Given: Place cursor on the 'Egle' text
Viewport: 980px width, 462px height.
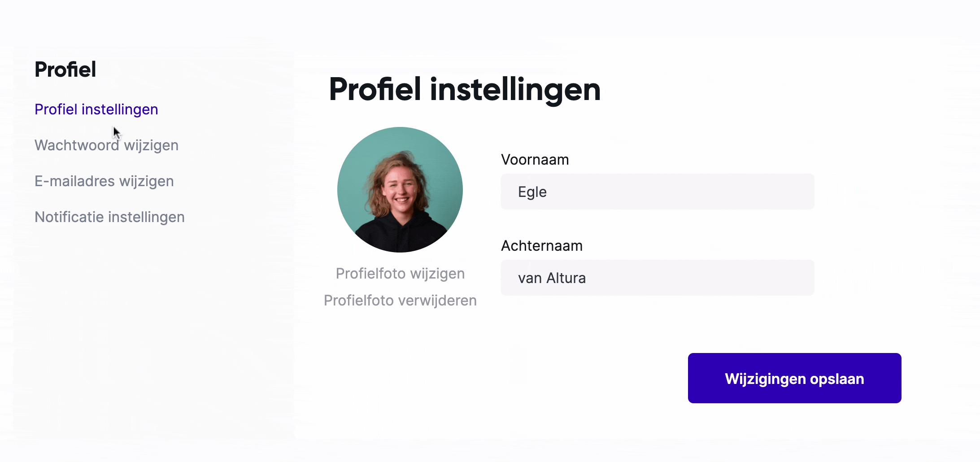Looking at the screenshot, I should coord(532,192).
